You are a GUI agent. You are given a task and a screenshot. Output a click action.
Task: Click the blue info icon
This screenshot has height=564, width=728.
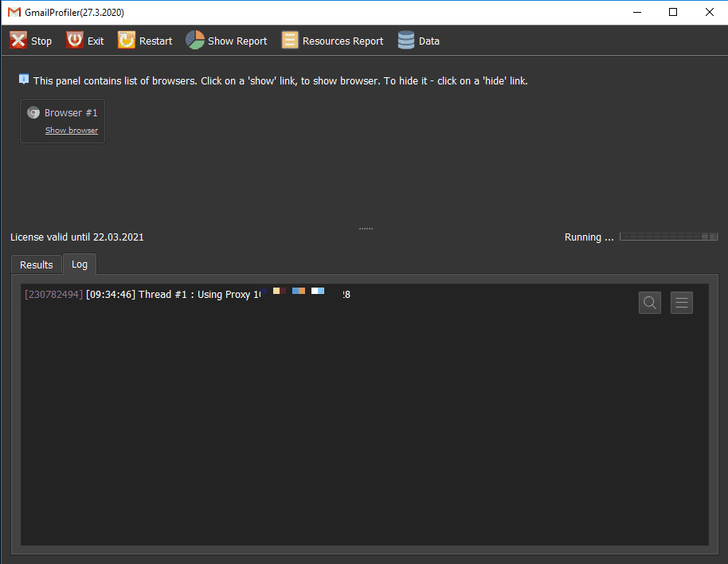click(24, 80)
